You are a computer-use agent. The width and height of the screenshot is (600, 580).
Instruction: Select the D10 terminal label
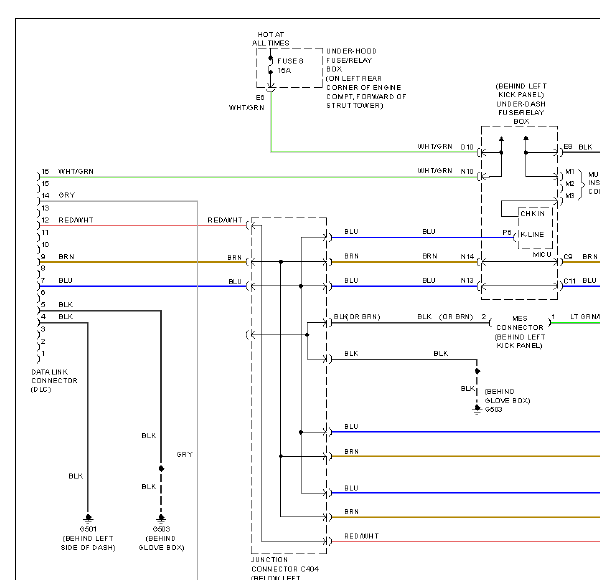(x=467, y=147)
